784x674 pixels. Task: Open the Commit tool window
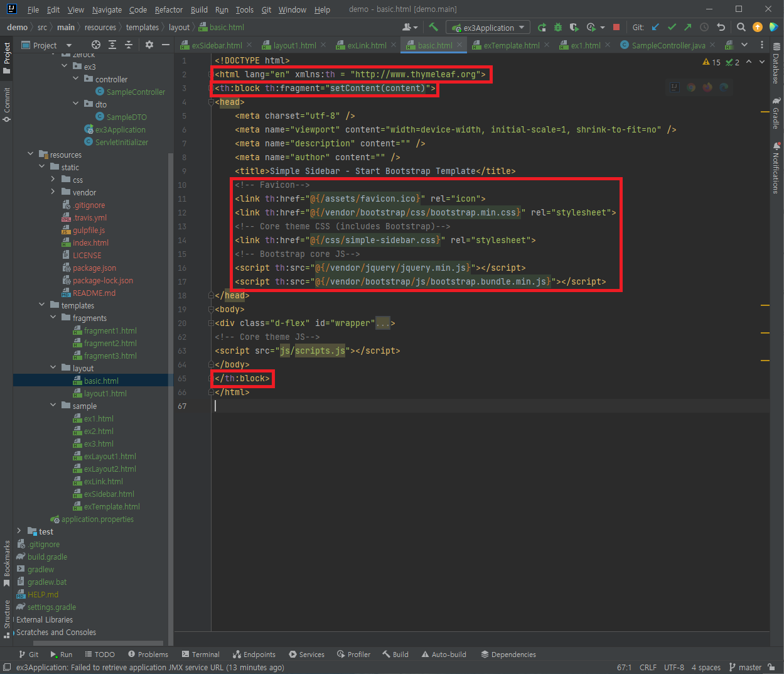[7, 104]
